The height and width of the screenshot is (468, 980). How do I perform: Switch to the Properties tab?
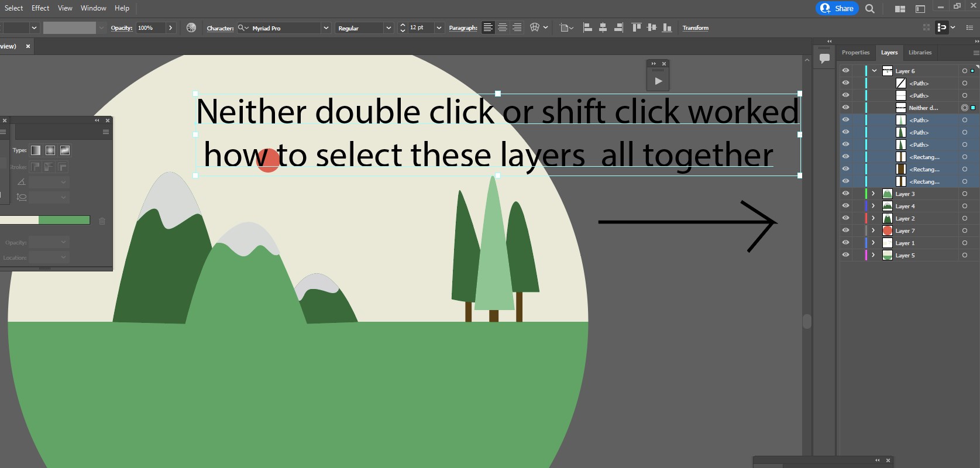pos(855,53)
